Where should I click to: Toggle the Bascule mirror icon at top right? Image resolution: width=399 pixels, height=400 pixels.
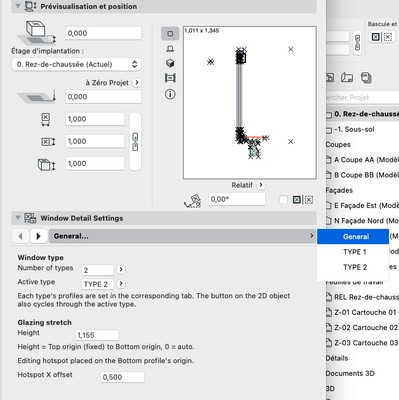click(376, 37)
